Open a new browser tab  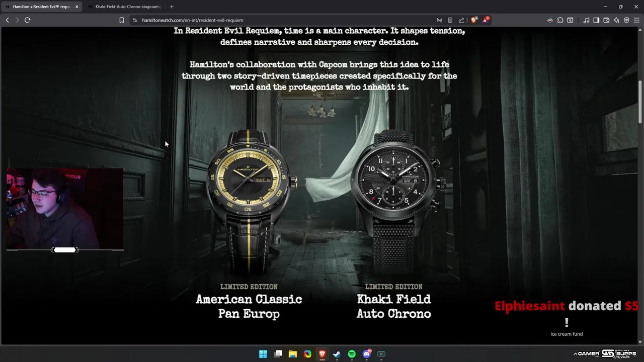[172, 7]
